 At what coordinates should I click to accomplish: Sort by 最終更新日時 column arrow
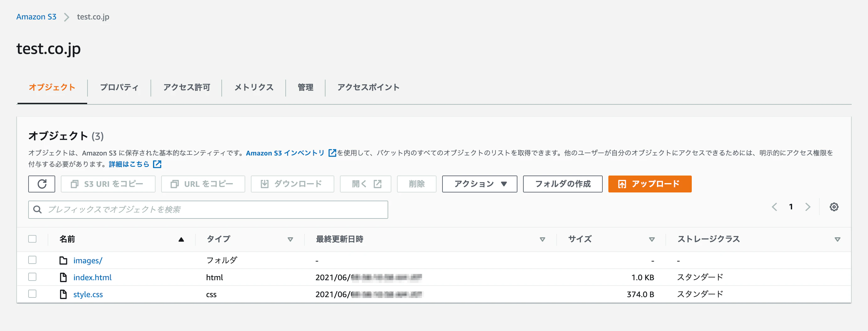(x=542, y=239)
